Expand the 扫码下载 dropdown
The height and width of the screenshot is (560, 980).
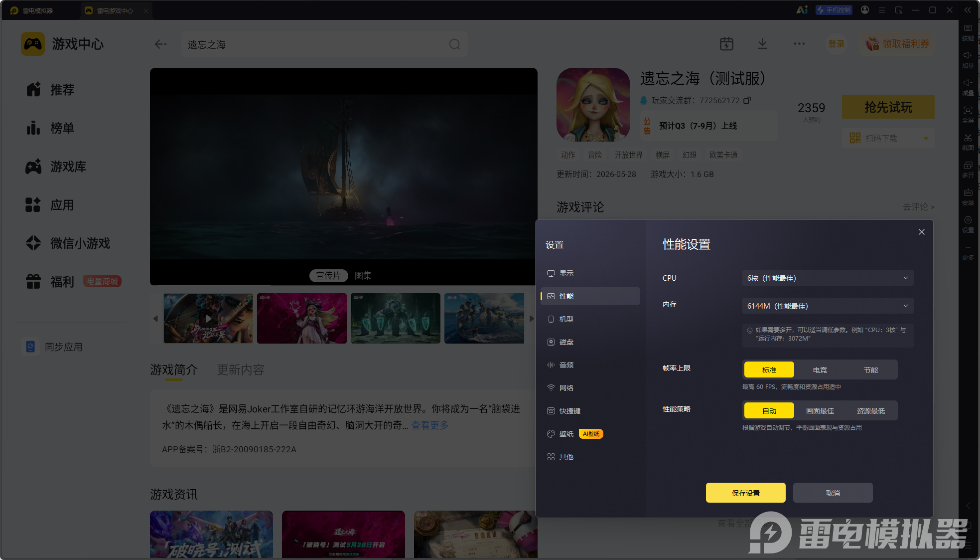[926, 138]
